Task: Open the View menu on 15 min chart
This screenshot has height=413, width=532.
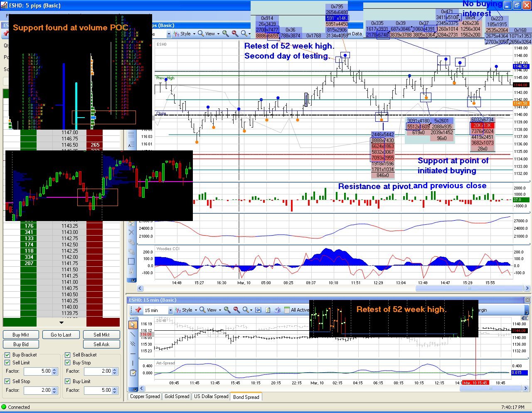Action: [211, 310]
